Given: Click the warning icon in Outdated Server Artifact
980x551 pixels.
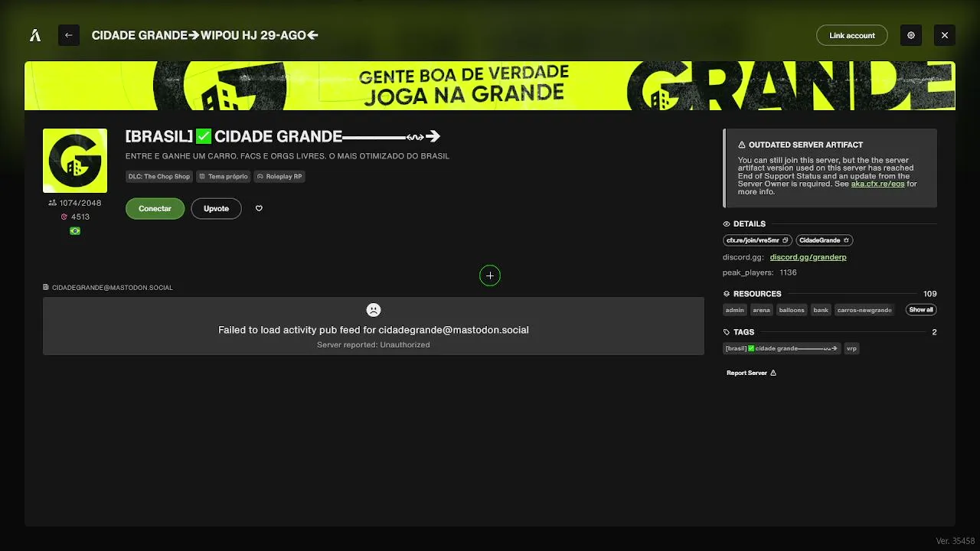Looking at the screenshot, I should coord(742,145).
